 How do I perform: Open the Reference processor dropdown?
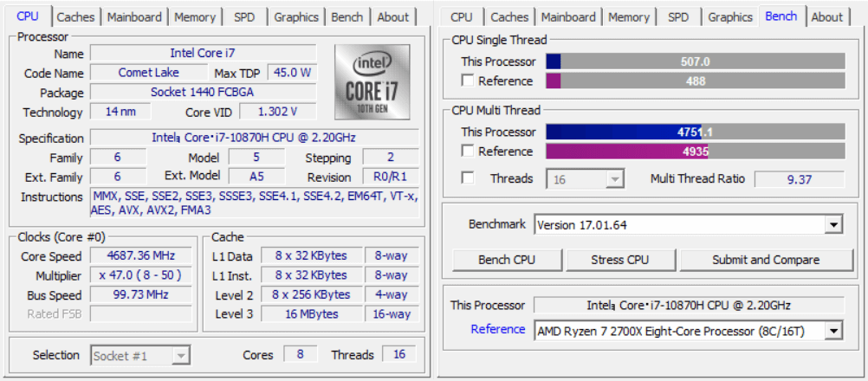(x=832, y=332)
